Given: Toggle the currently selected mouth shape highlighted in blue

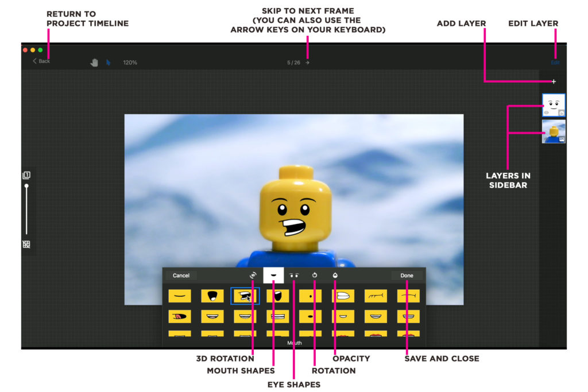Looking at the screenshot, I should point(245,295).
